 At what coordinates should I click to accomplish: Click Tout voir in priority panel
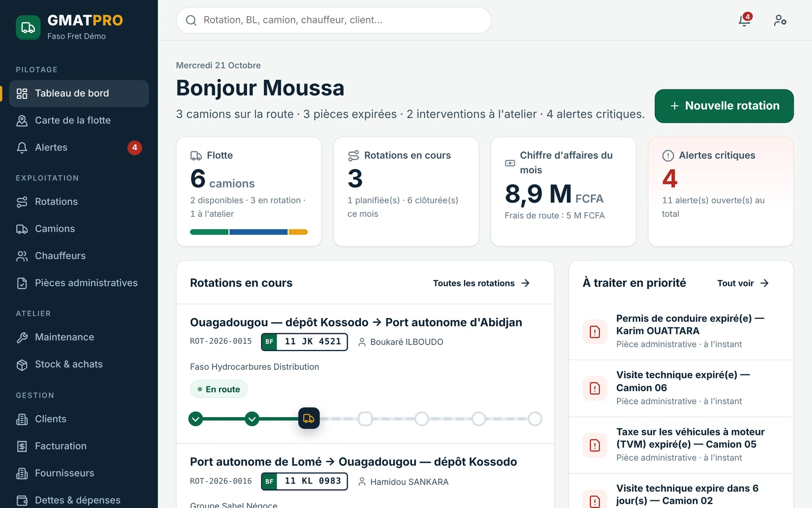743,283
